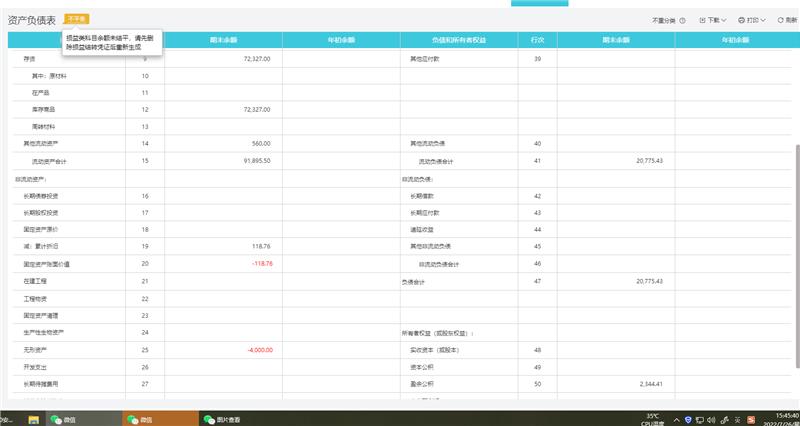Click the 不平衡 warning badge
The width and height of the screenshot is (800, 426).
tap(77, 18)
